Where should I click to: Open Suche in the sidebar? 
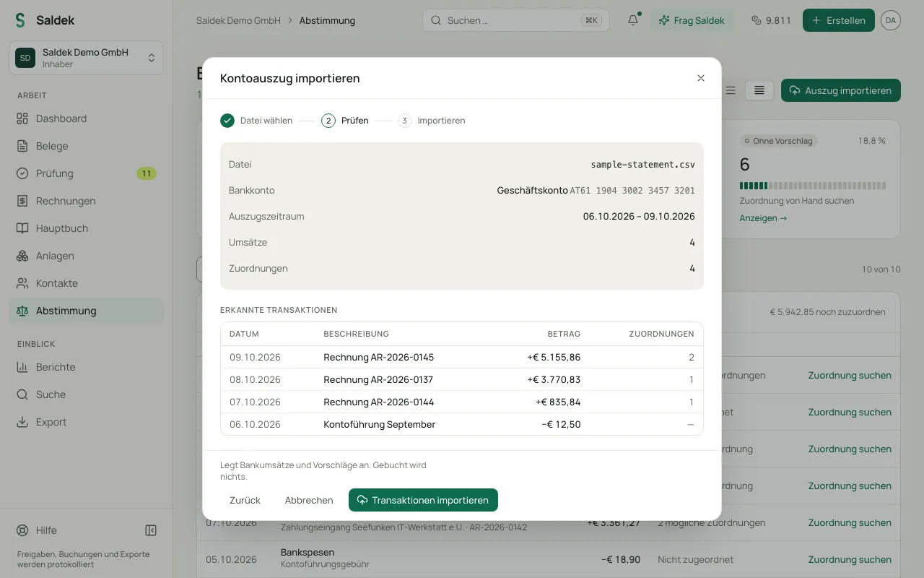[87, 394]
